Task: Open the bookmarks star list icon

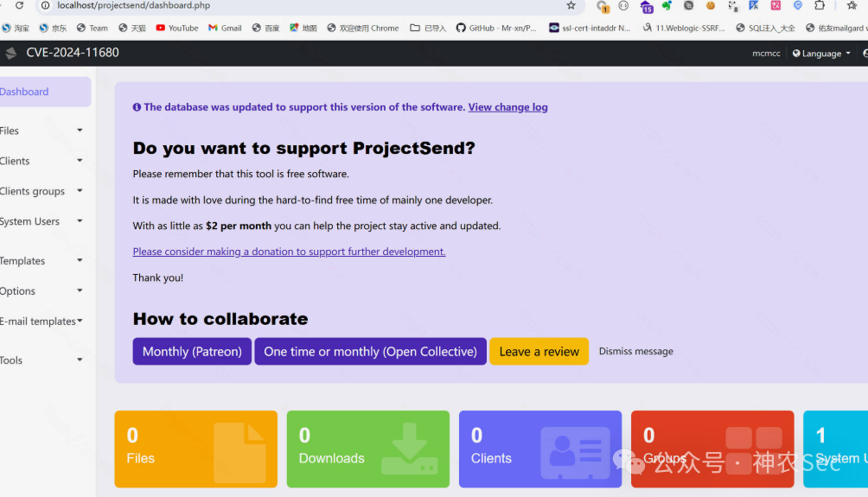Action: [x=852, y=5]
